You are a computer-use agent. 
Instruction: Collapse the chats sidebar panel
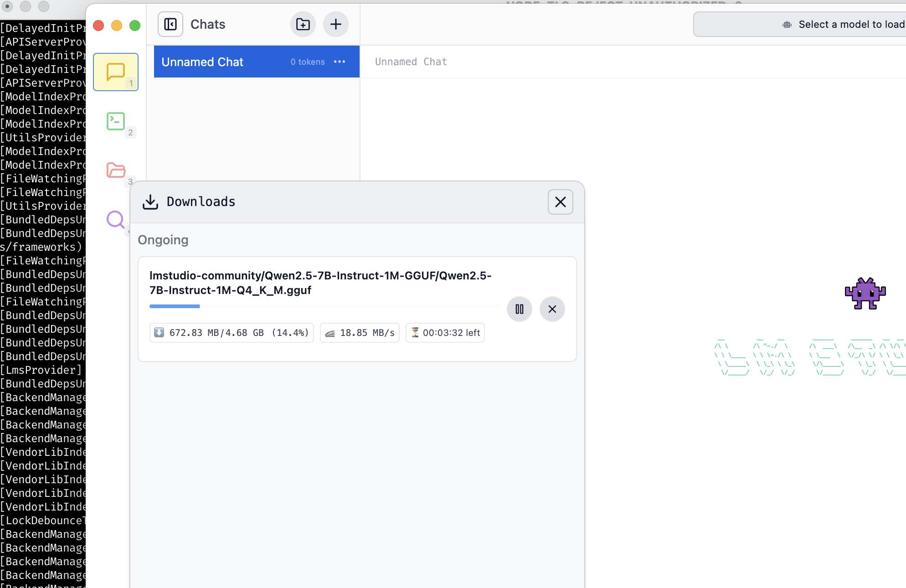170,24
